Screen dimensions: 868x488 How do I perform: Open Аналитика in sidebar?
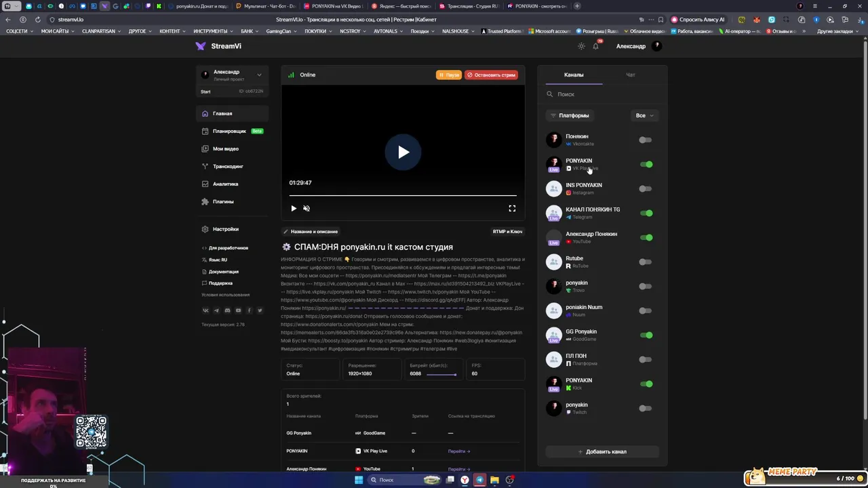(232, 184)
